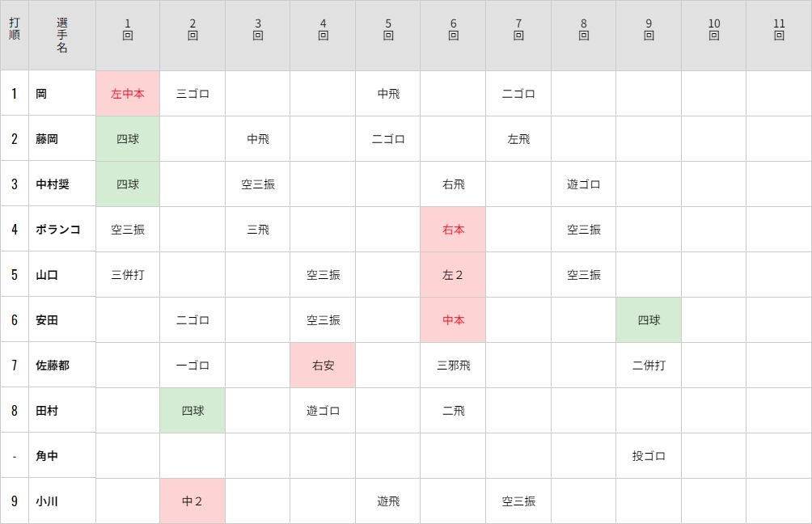Select 小川's 中２ double in the 2nd inning
This screenshot has width=812, height=524.
click(192, 501)
